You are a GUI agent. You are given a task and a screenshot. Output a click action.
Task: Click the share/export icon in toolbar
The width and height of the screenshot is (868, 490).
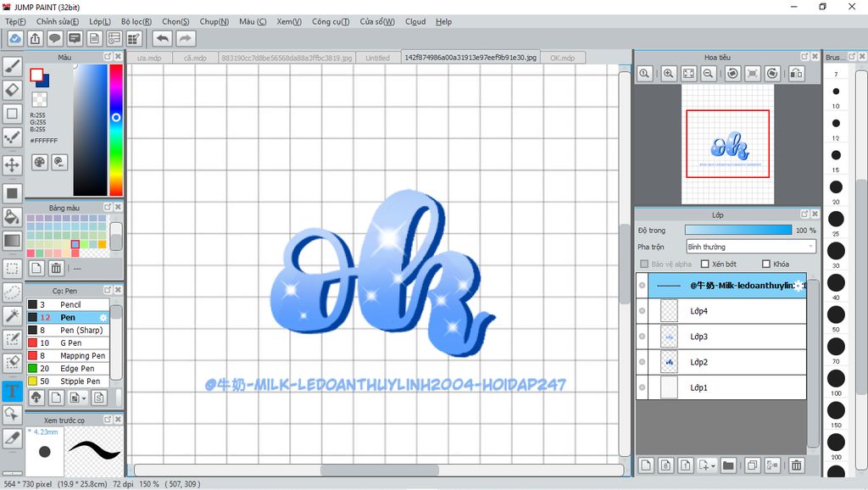pyautogui.click(x=35, y=38)
